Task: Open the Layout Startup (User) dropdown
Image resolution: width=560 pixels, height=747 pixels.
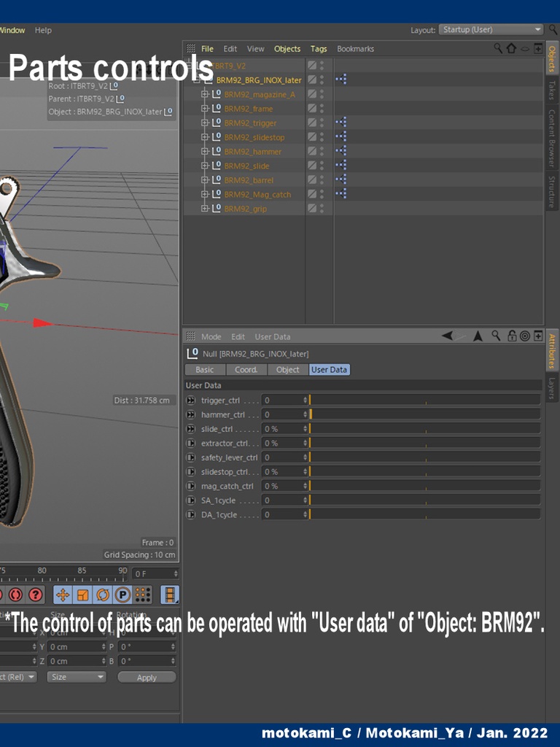Action: (491, 29)
